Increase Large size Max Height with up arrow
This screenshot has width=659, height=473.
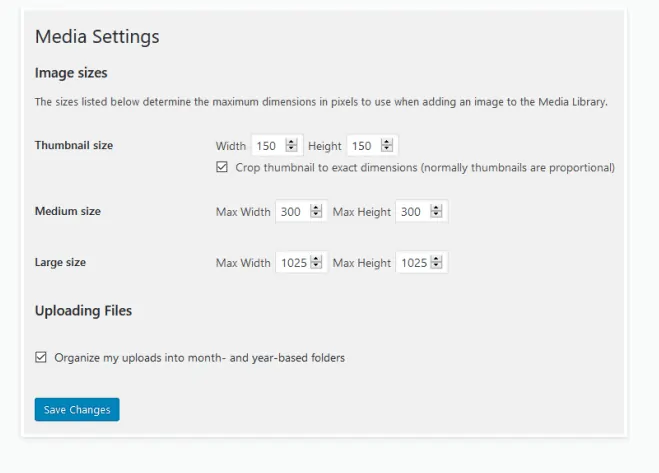437,259
